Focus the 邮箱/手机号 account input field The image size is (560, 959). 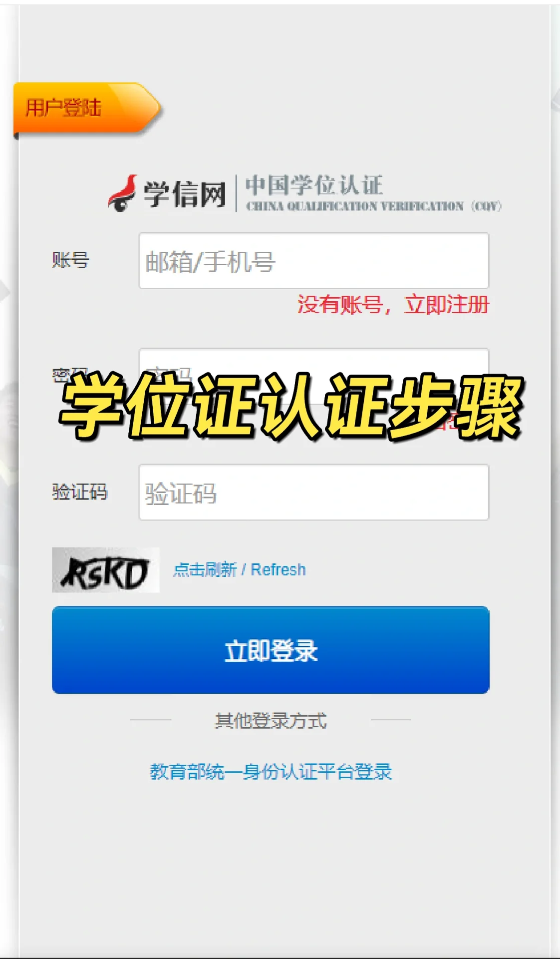(x=314, y=261)
